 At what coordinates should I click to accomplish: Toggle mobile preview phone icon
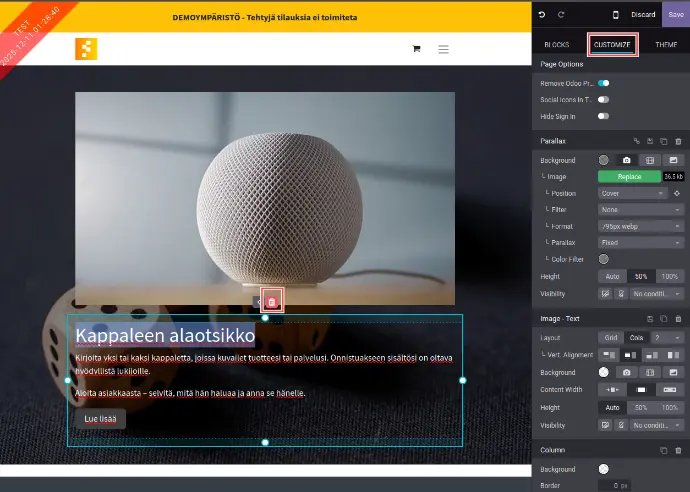click(x=615, y=15)
